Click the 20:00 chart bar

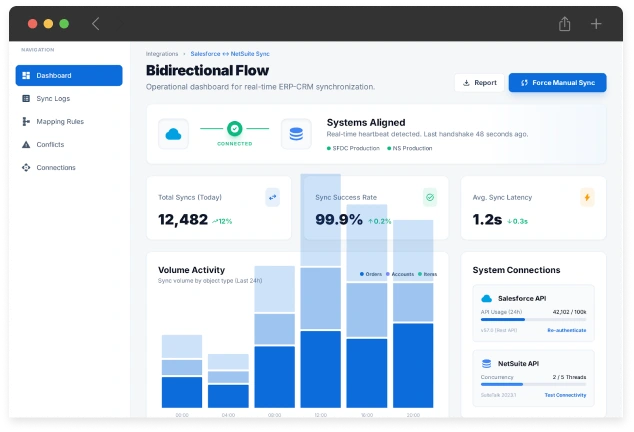click(413, 314)
